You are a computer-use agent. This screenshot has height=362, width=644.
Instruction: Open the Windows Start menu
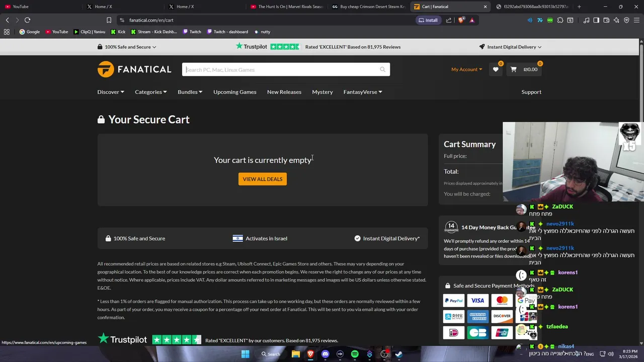(245, 354)
